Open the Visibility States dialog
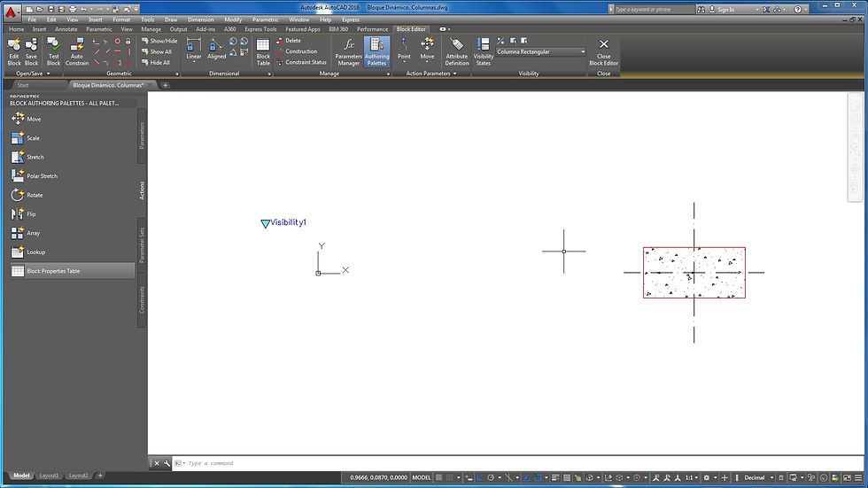 (484, 51)
